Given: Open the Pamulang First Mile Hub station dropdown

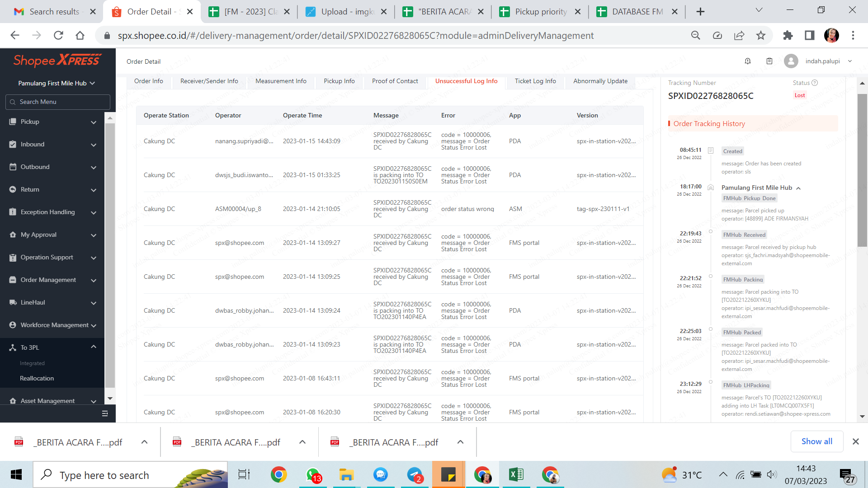Looking at the screenshot, I should pyautogui.click(x=57, y=83).
